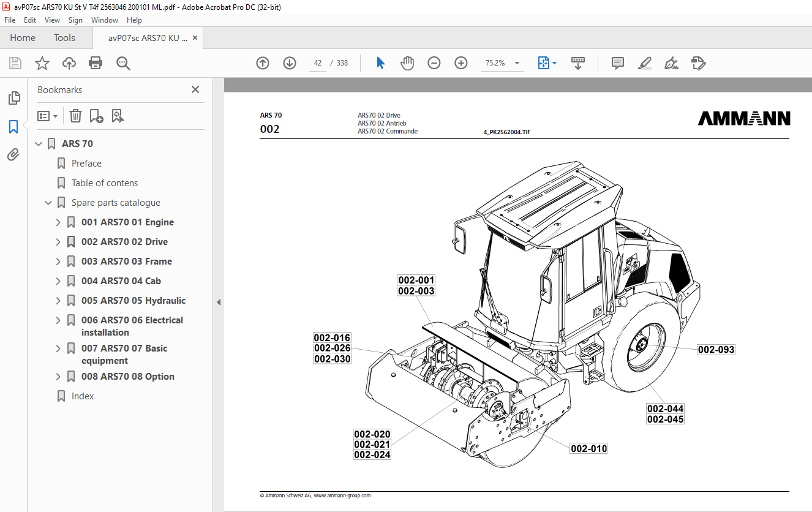Click part label 002-016 in the diagram

[x=332, y=337]
